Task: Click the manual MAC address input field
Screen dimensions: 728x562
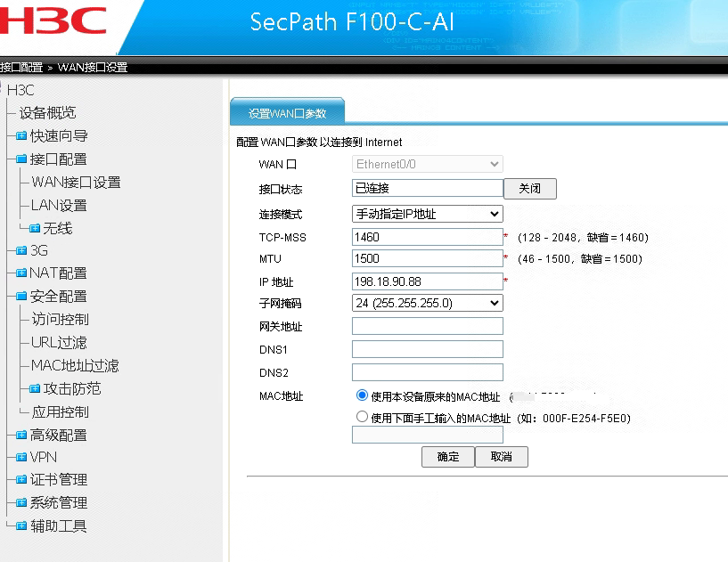Action: pos(427,435)
